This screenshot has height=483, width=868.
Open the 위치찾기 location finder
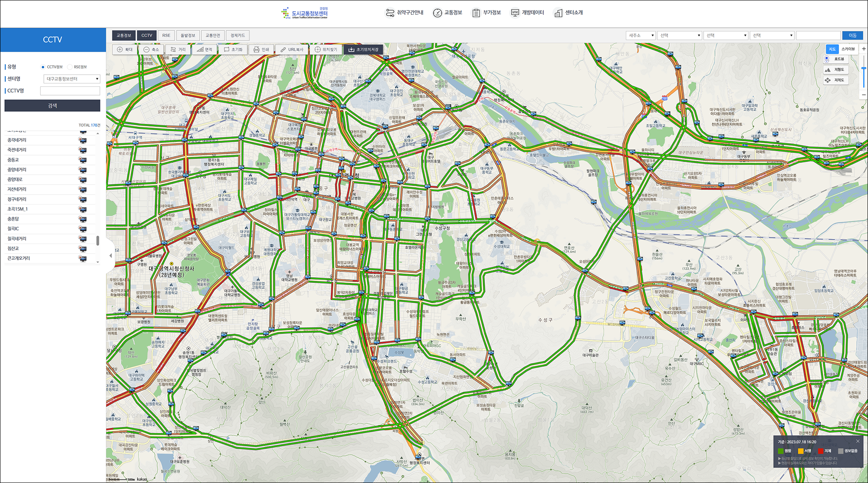pyautogui.click(x=325, y=50)
